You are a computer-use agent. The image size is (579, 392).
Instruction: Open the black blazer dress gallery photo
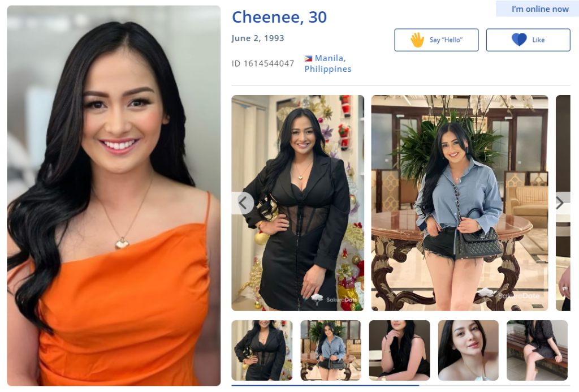[297, 203]
